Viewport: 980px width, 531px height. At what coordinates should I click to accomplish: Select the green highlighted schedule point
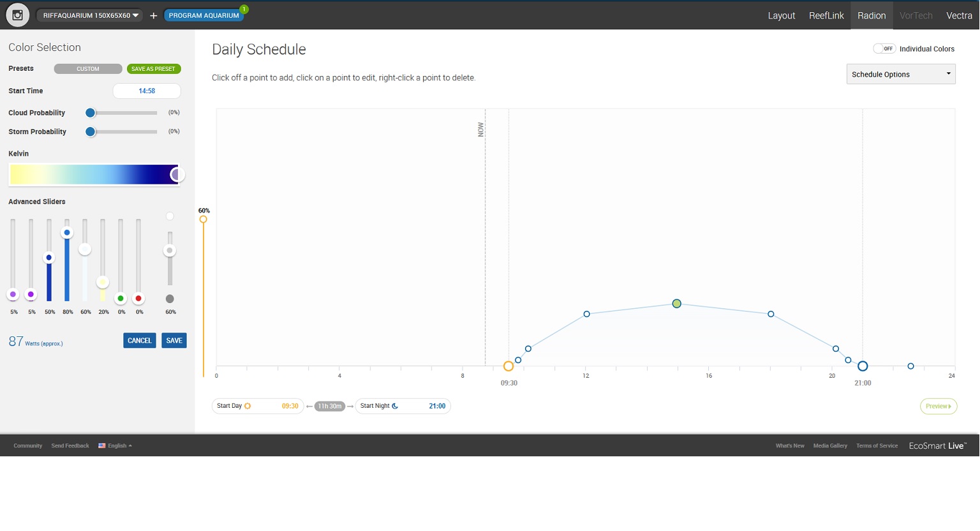(676, 304)
